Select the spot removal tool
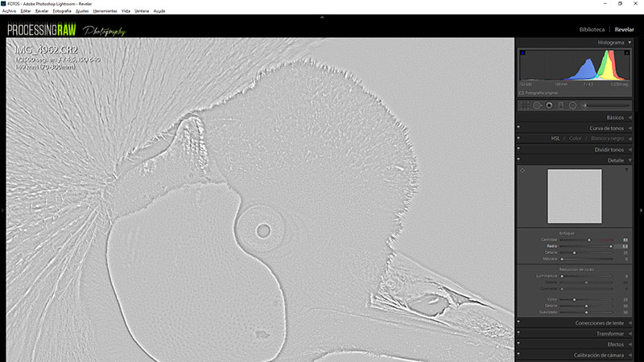644x362 pixels. click(537, 105)
